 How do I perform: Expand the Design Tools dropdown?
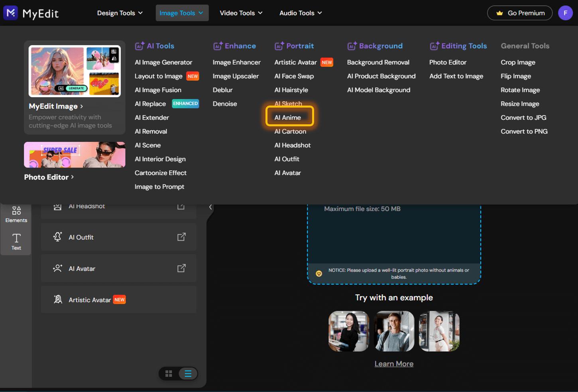[x=120, y=13]
